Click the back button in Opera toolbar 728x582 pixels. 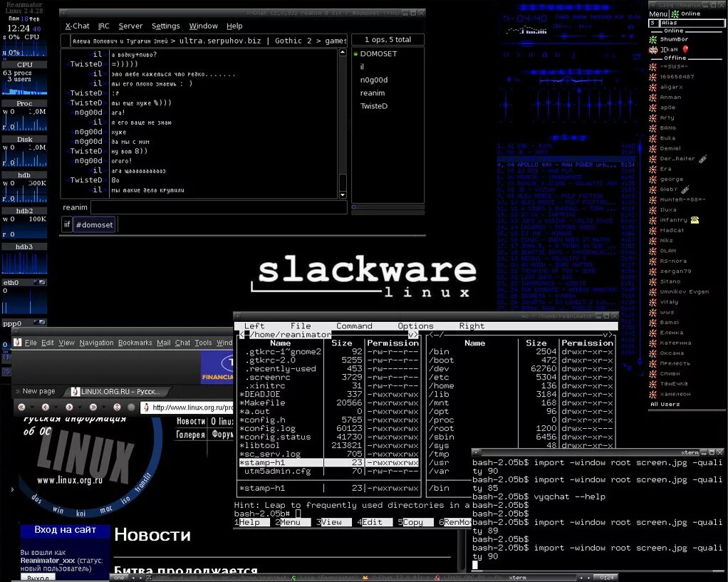[46, 407]
